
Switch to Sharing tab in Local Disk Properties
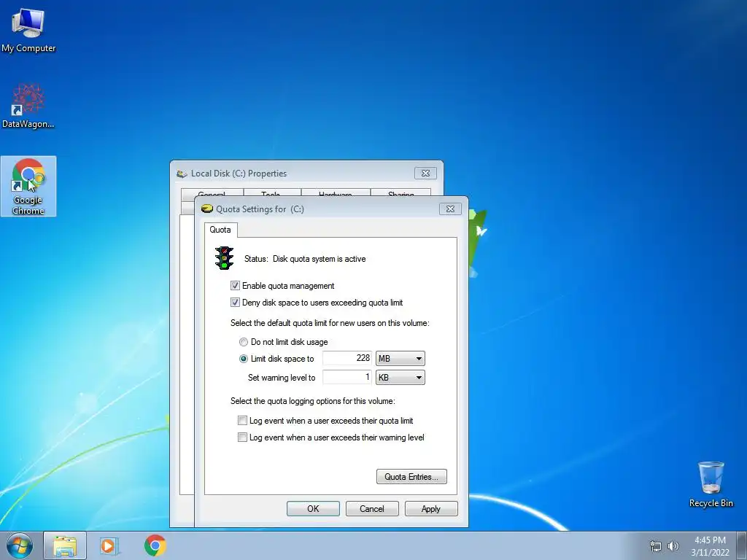400,192
